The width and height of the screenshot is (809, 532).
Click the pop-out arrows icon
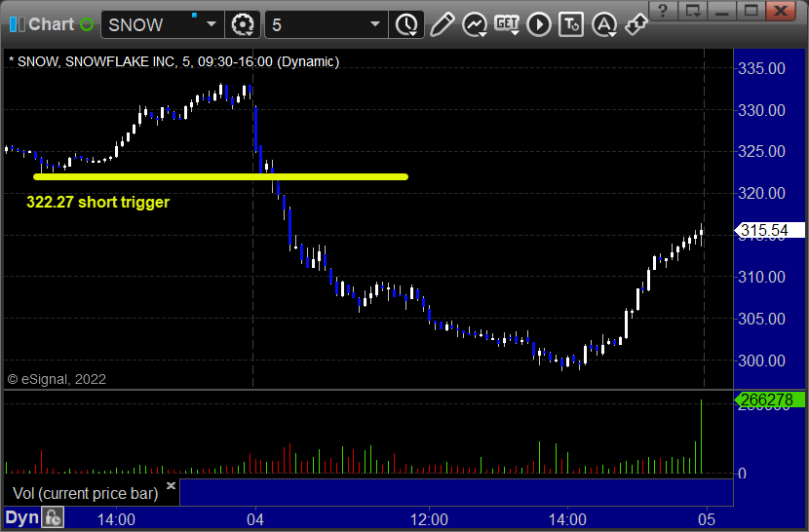[636, 24]
